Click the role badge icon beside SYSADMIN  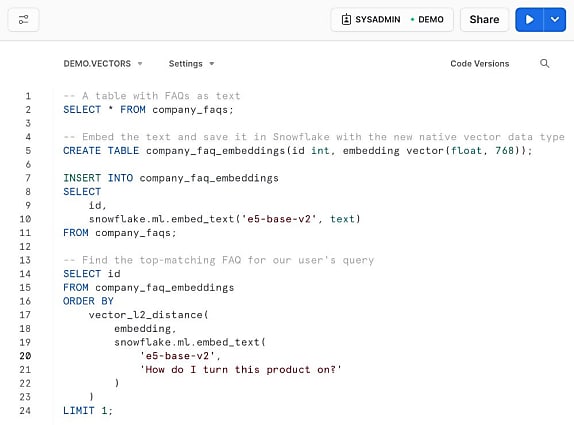(346, 19)
